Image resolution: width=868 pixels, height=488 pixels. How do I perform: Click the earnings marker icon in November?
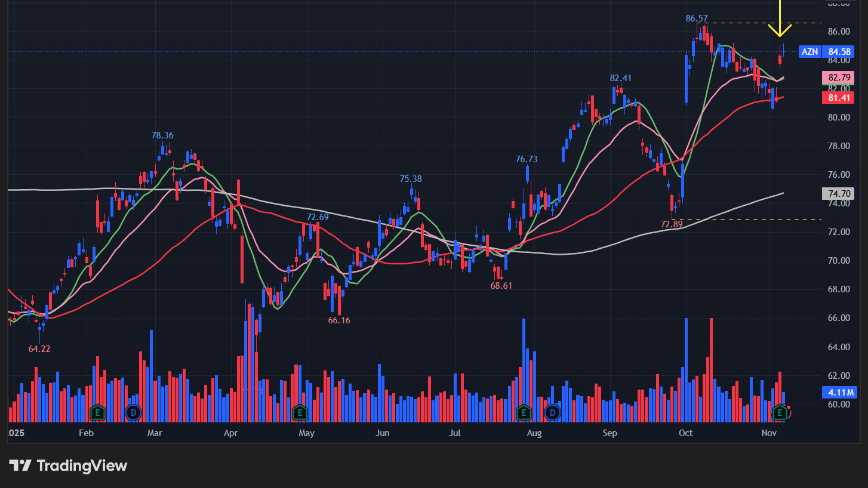pos(779,412)
